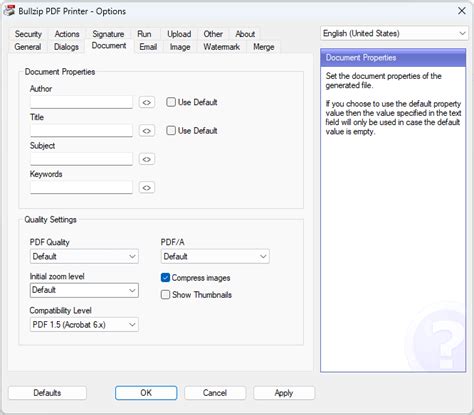
Task: Expand the Initial zoom level dropdown
Action: pyautogui.click(x=84, y=290)
